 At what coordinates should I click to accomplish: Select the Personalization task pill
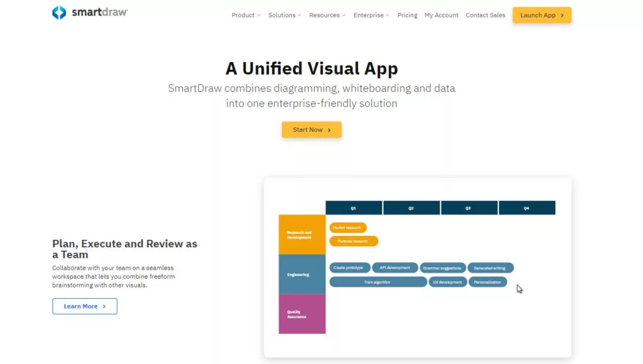coord(488,282)
